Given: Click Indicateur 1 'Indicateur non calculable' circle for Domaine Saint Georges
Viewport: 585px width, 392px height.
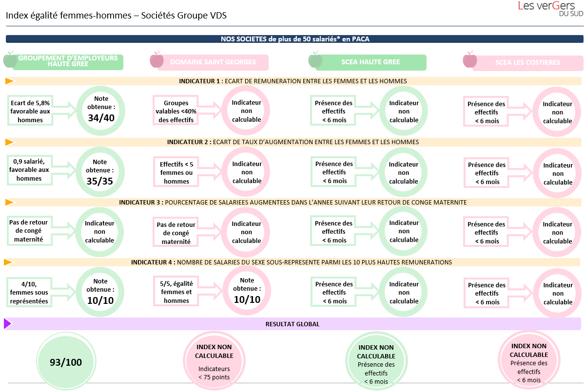Looking at the screenshot, I should (x=247, y=111).
